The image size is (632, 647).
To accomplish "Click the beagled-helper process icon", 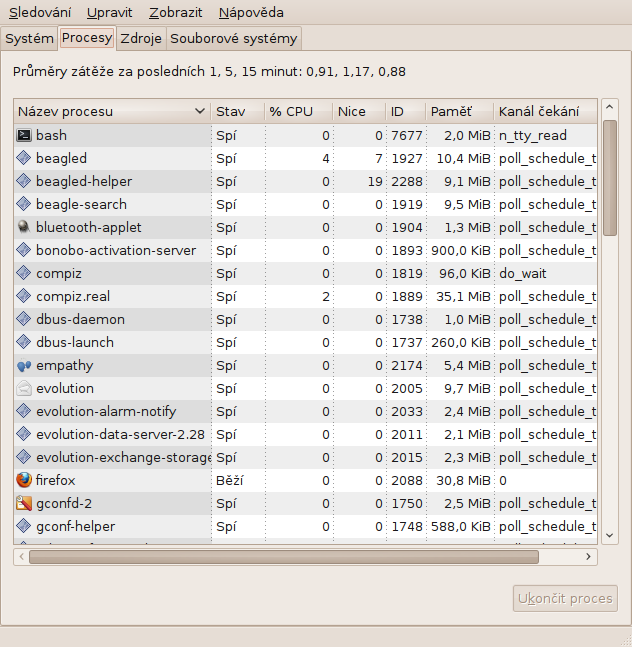I will pos(24,181).
